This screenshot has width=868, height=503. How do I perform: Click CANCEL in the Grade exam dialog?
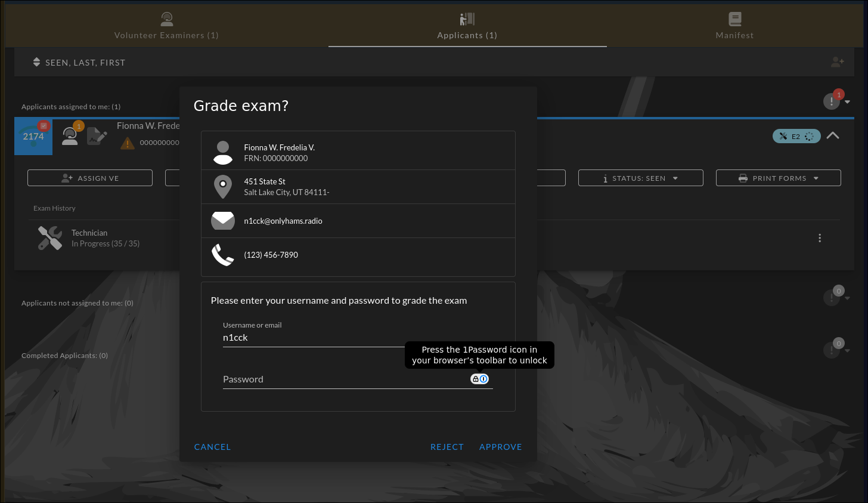(212, 447)
